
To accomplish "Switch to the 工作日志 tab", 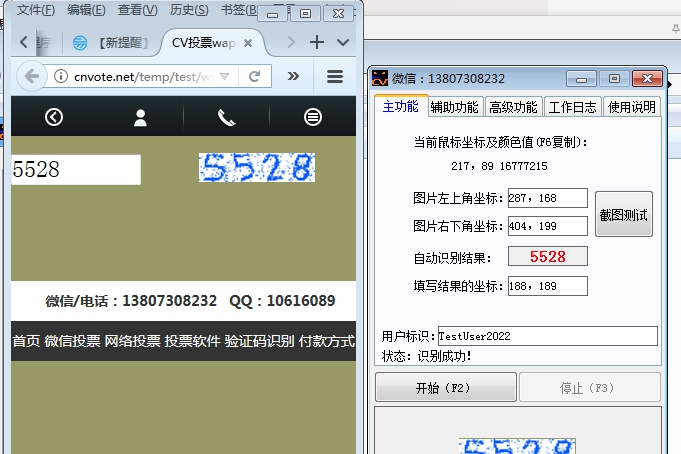I will tap(572, 107).
